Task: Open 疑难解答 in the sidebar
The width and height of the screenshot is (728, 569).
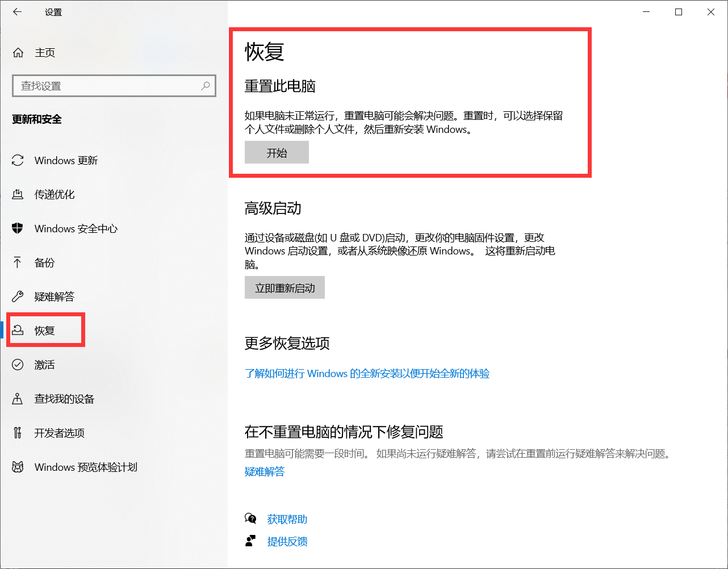Action: [114, 297]
